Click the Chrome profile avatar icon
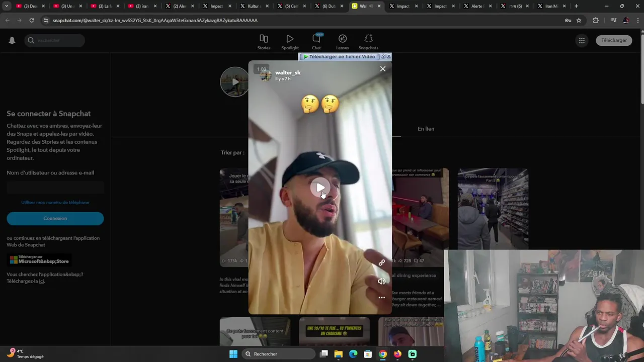Viewport: 644px width, 362px height. tap(626, 20)
